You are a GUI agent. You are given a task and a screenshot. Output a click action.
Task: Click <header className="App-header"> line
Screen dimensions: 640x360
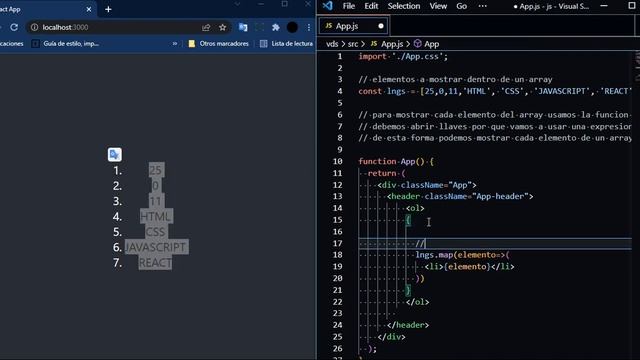click(460, 196)
